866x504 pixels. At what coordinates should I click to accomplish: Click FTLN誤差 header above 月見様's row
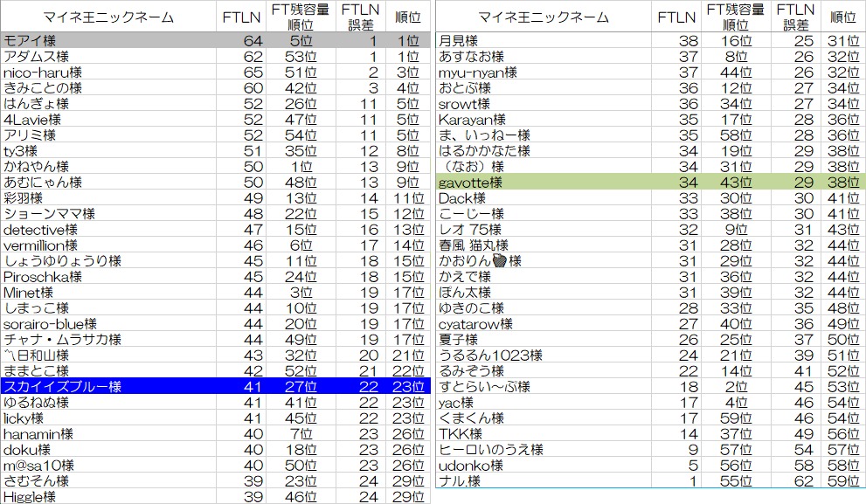795,17
